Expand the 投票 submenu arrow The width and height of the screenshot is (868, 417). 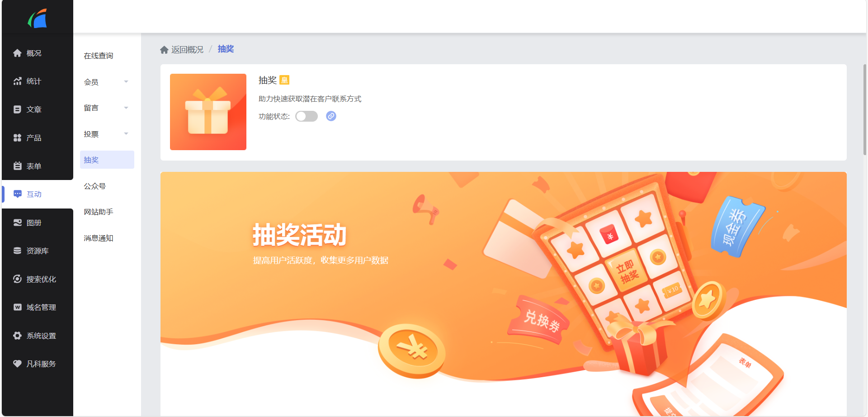tap(126, 134)
